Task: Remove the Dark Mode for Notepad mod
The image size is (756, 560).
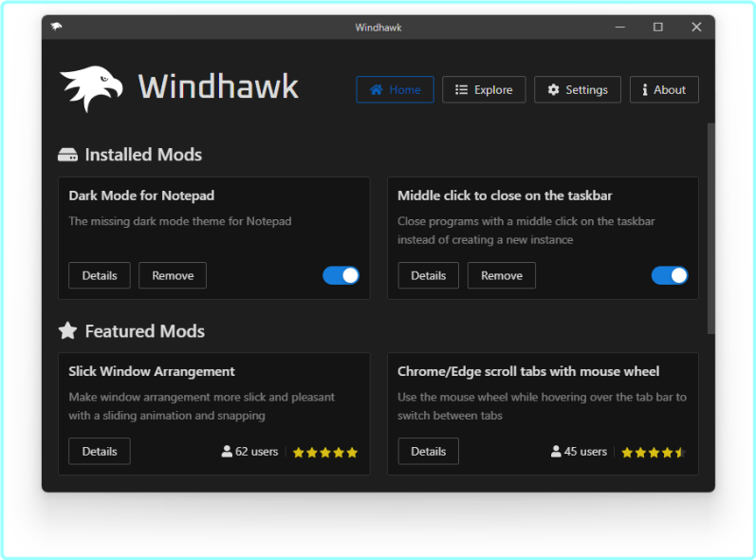Action: coord(173,275)
